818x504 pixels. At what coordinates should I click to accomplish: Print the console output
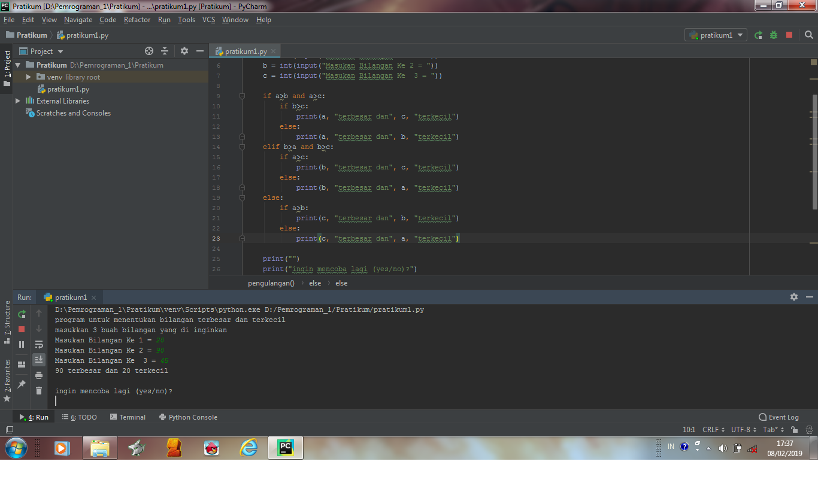39,375
